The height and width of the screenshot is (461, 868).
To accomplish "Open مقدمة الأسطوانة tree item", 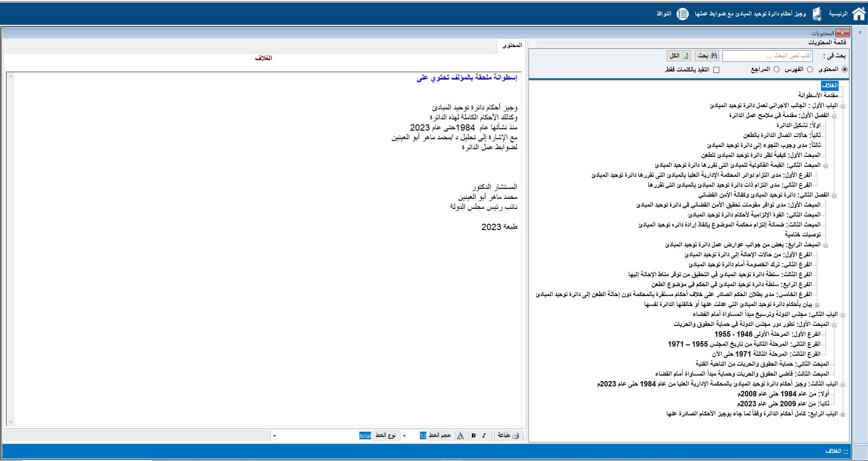I will [x=818, y=95].
